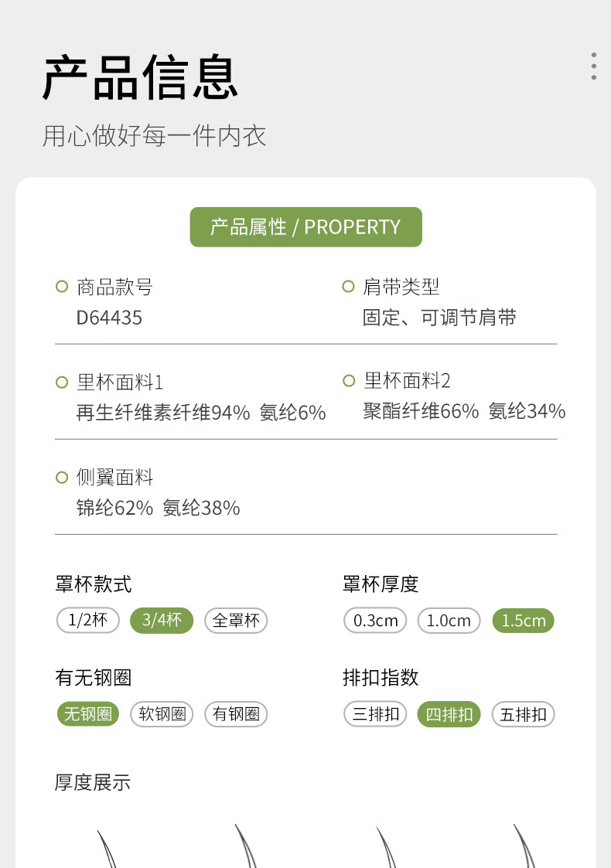
Task: Click the green bullet beside 肩带类型
Action: pyautogui.click(x=348, y=287)
